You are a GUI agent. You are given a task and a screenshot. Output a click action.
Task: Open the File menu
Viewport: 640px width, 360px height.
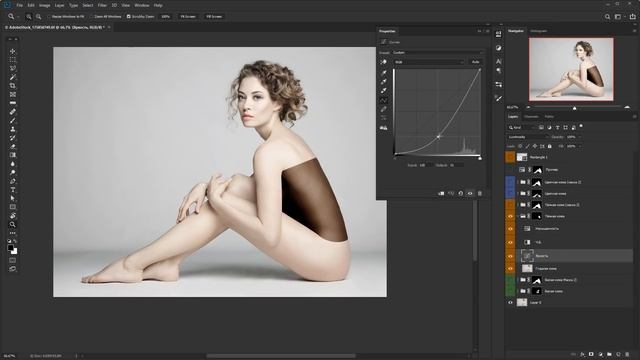pos(20,5)
